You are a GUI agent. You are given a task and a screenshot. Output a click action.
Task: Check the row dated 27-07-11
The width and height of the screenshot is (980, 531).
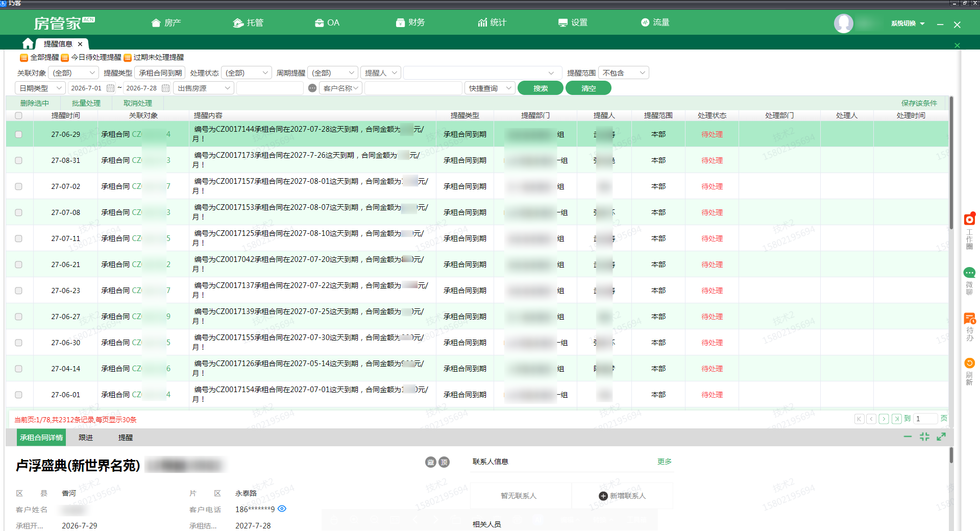19,238
